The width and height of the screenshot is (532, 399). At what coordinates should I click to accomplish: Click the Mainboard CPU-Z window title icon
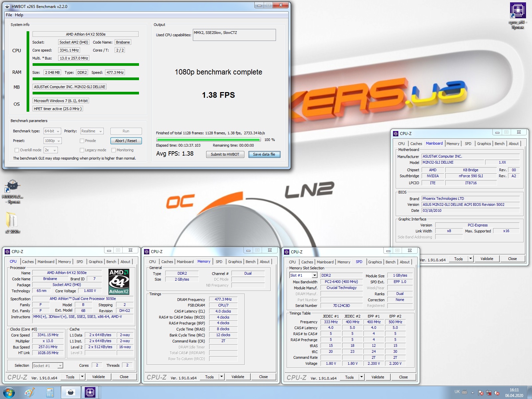click(x=396, y=133)
